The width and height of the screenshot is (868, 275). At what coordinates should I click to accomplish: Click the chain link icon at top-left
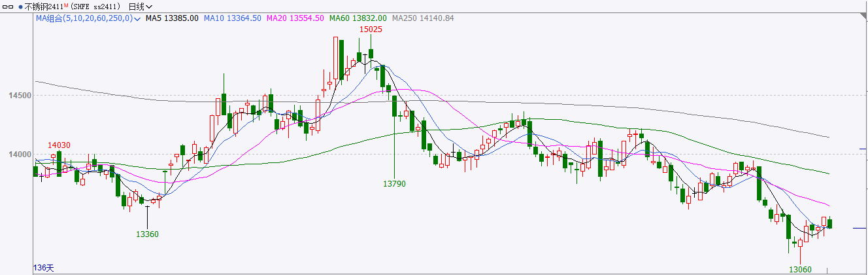click(8, 7)
